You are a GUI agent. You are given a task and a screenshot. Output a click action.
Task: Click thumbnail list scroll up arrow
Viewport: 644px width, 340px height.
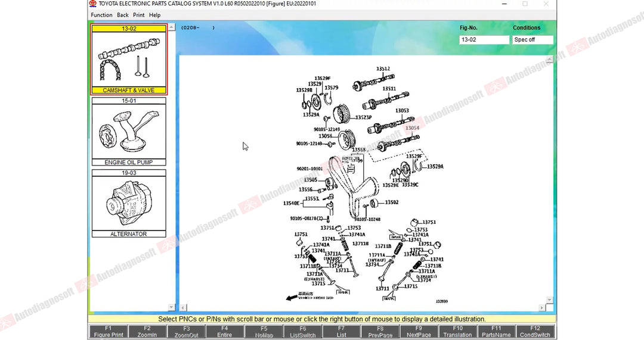click(172, 27)
